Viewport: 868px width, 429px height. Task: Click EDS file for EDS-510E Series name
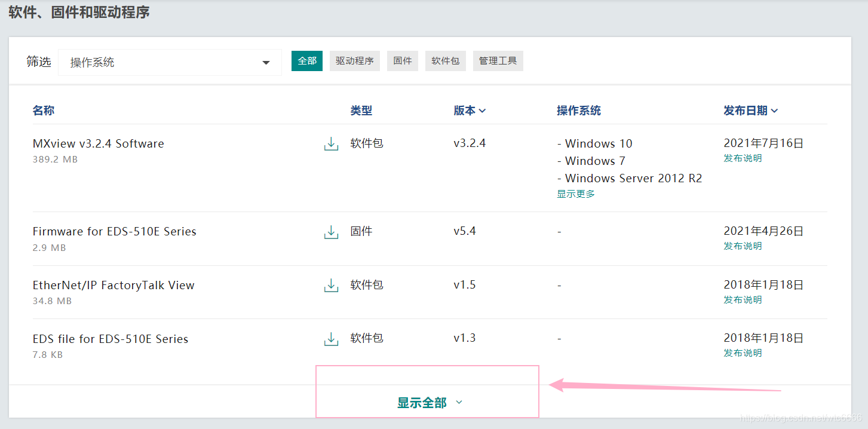pyautogui.click(x=110, y=339)
